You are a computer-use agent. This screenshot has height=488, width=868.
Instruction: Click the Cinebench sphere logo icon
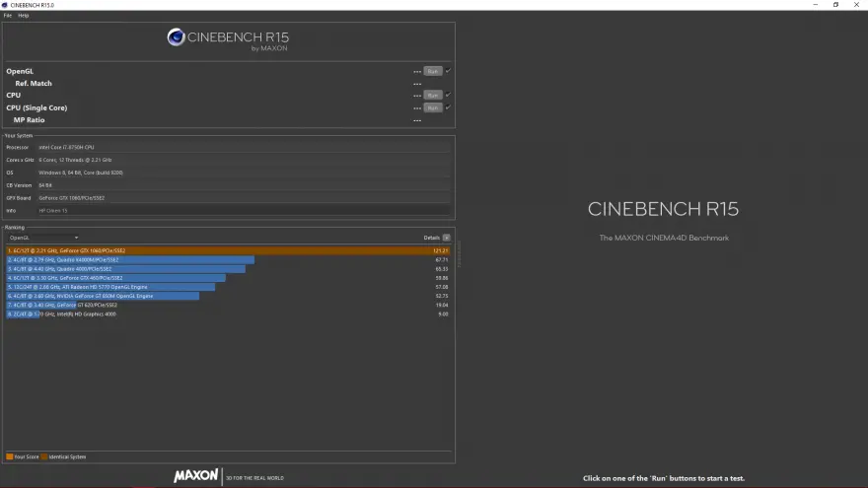[x=176, y=37]
